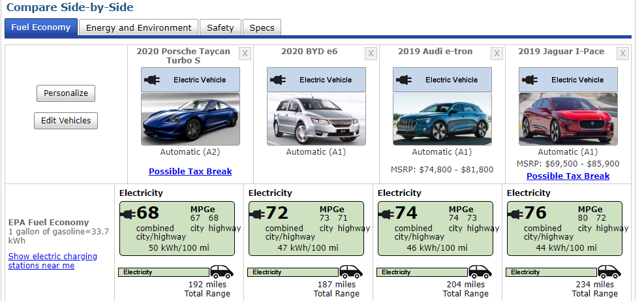Click the Edit Vehicles button
Viewport: 644px width, 301px height.
click(66, 121)
